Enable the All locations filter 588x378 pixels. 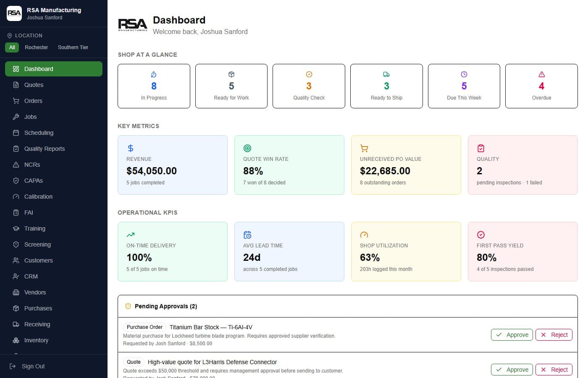[x=12, y=47]
